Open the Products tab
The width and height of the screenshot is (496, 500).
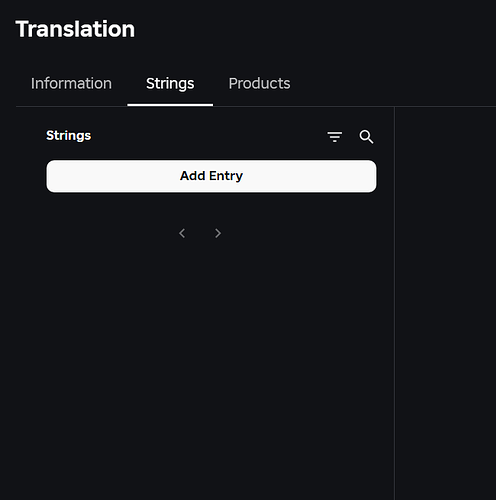coord(259,83)
